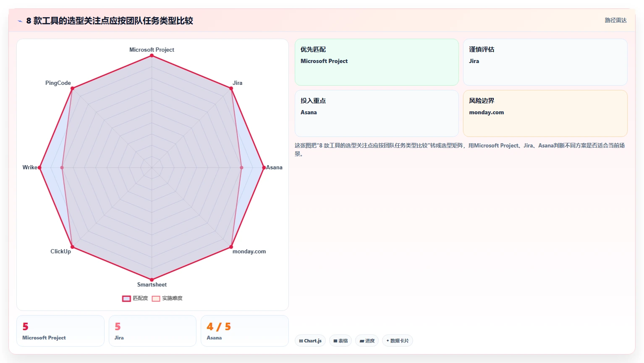Image resolution: width=644 pixels, height=363 pixels.
Task: Open the 投入重点 Asana card
Action: tap(377, 113)
